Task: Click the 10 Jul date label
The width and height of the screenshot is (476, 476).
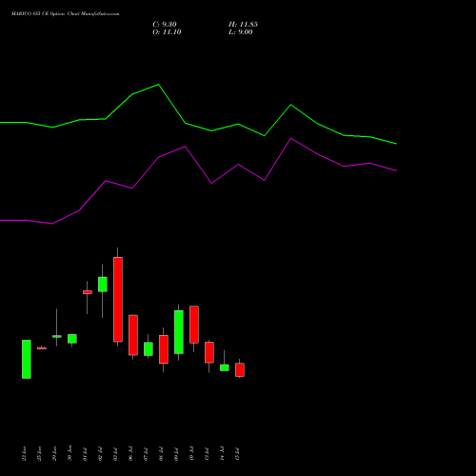Action: click(x=192, y=453)
